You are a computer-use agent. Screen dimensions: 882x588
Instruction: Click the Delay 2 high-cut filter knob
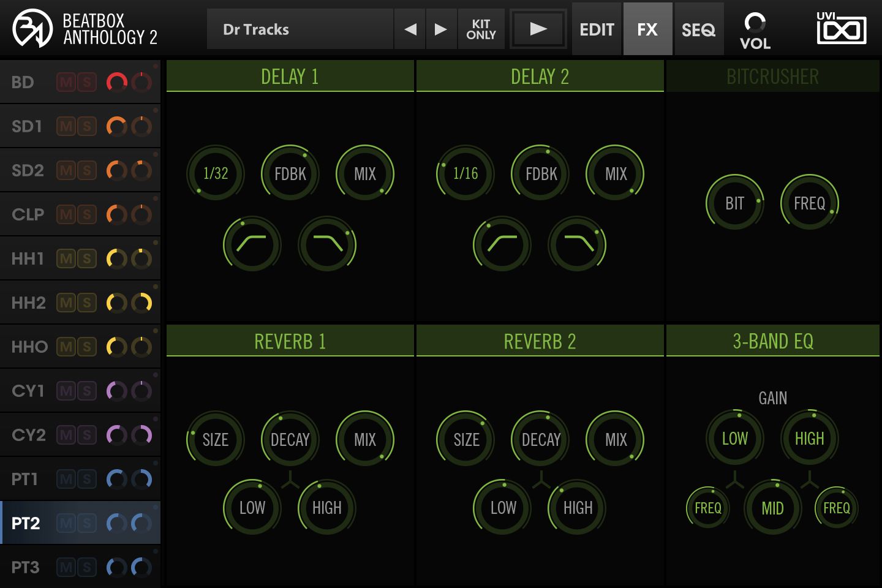click(576, 244)
